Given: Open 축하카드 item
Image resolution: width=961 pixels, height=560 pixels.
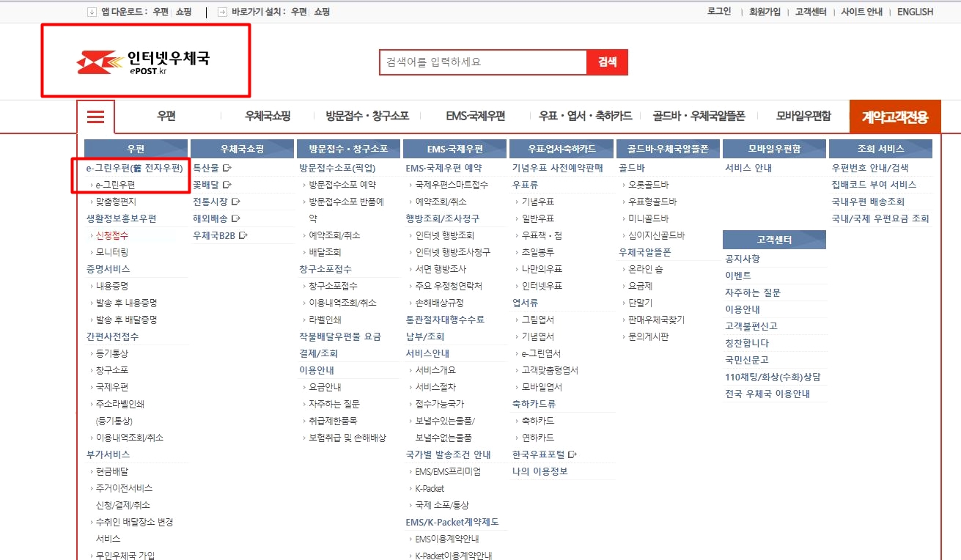Looking at the screenshot, I should coord(538,421).
